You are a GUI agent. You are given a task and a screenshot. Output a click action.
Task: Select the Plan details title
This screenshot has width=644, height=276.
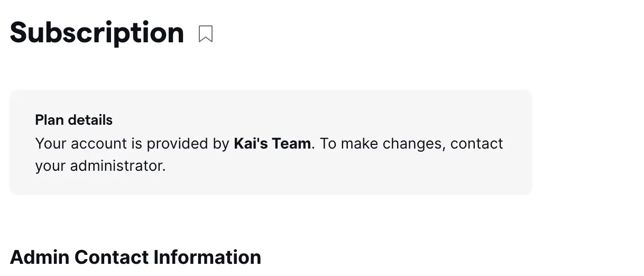click(x=73, y=120)
